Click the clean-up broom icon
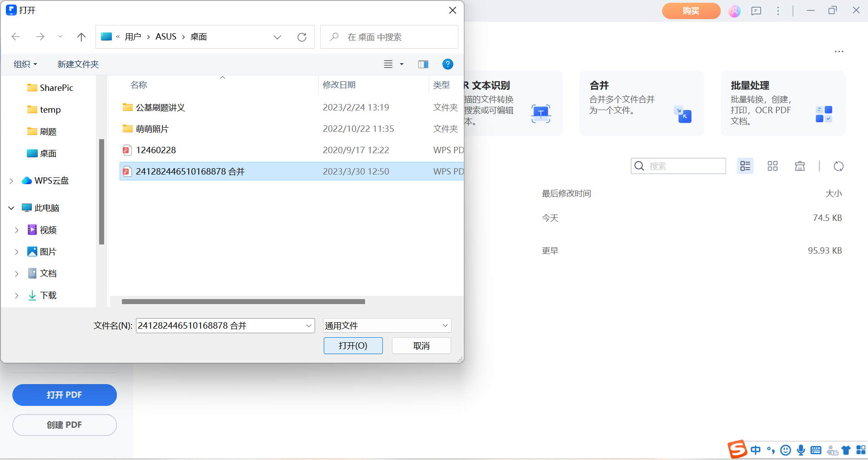868x460 pixels. (x=800, y=166)
